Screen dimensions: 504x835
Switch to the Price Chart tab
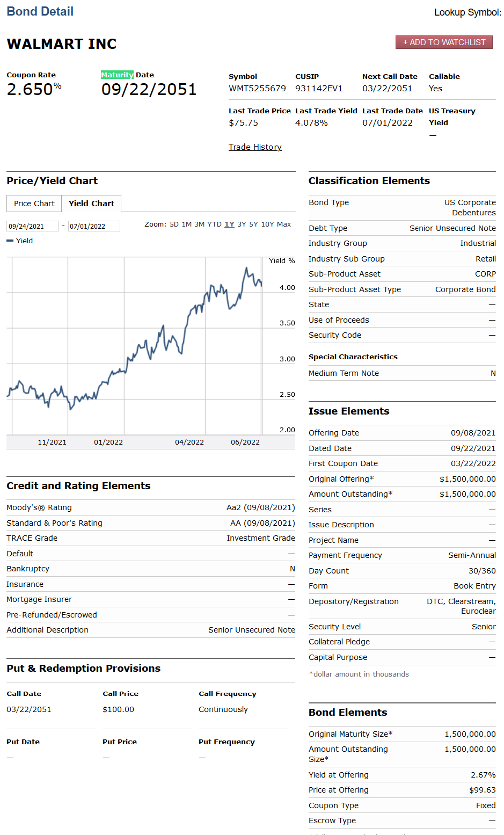pyautogui.click(x=34, y=203)
